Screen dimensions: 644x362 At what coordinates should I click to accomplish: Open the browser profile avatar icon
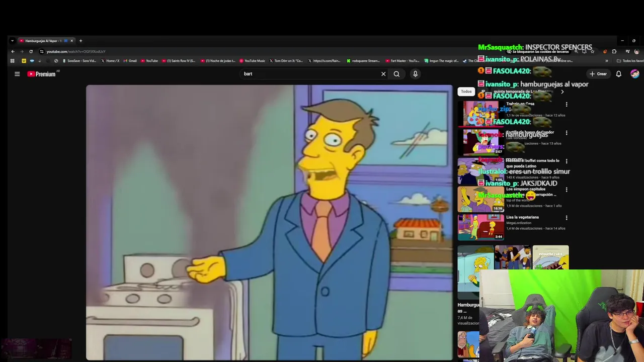[636, 51]
